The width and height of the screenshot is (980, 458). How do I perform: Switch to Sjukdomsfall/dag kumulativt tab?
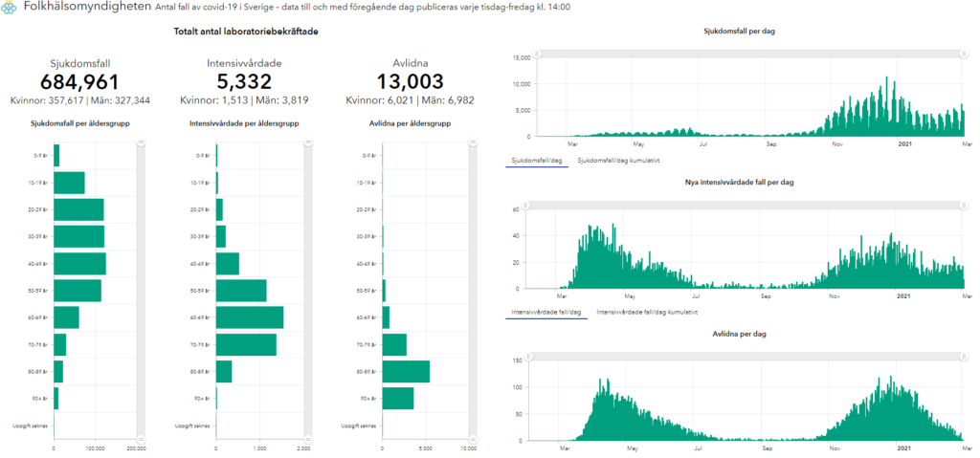[x=618, y=161]
